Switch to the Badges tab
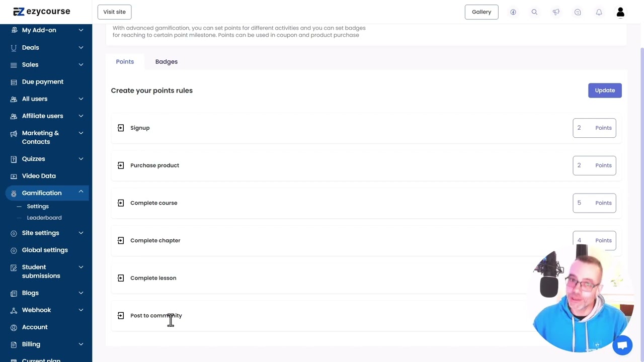The image size is (644, 362). (167, 61)
